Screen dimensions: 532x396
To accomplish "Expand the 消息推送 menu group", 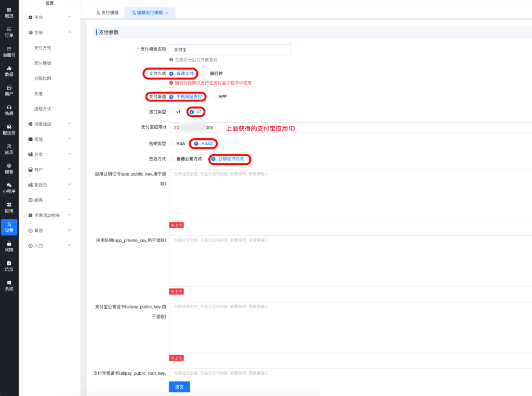I will coord(50,124).
